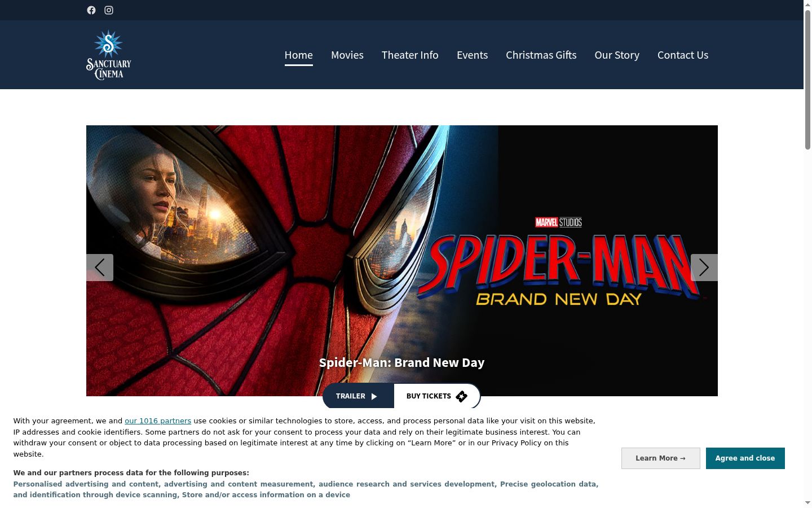The height and width of the screenshot is (508, 812).
Task: Open the Contact Us page
Action: tap(683, 55)
